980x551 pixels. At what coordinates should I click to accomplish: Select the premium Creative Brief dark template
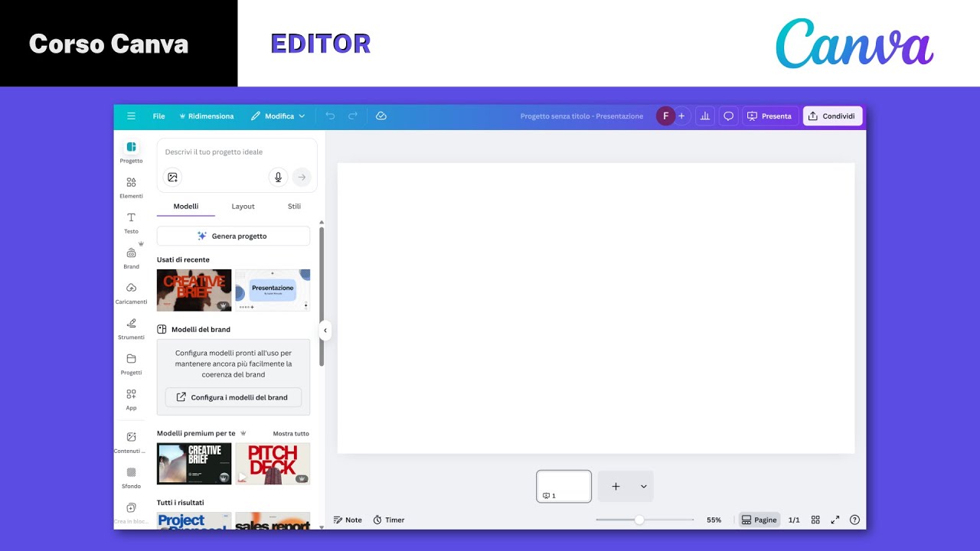click(x=194, y=464)
